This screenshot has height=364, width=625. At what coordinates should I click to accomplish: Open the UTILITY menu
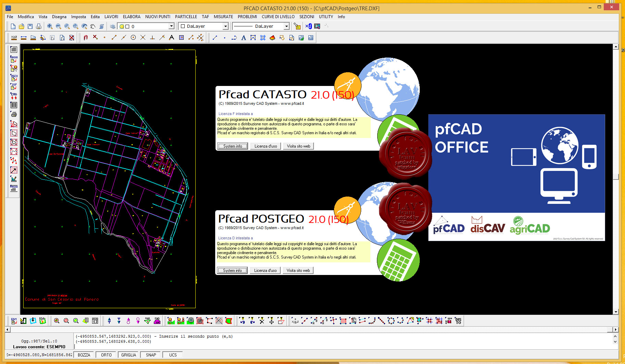(326, 17)
